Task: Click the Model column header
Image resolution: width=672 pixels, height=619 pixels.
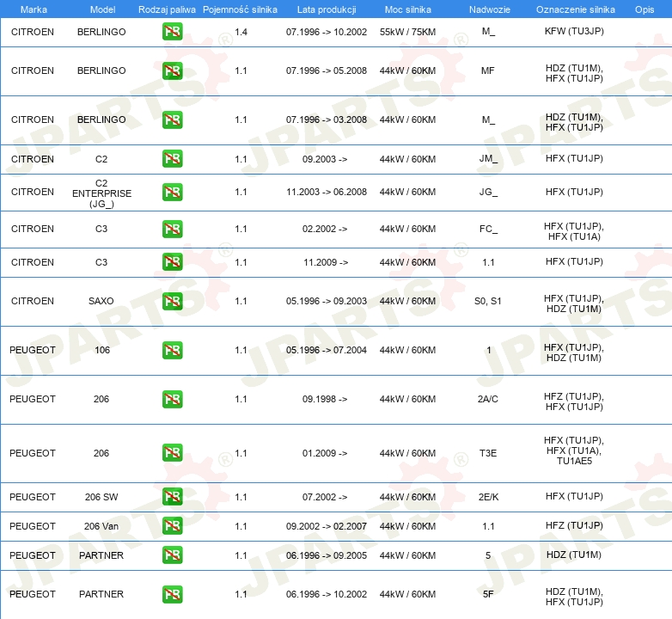Action: click(102, 9)
